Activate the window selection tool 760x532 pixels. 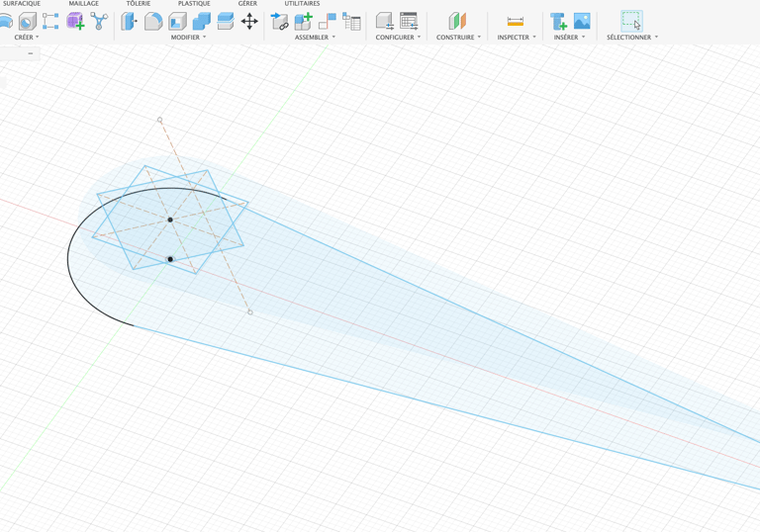coord(631,22)
